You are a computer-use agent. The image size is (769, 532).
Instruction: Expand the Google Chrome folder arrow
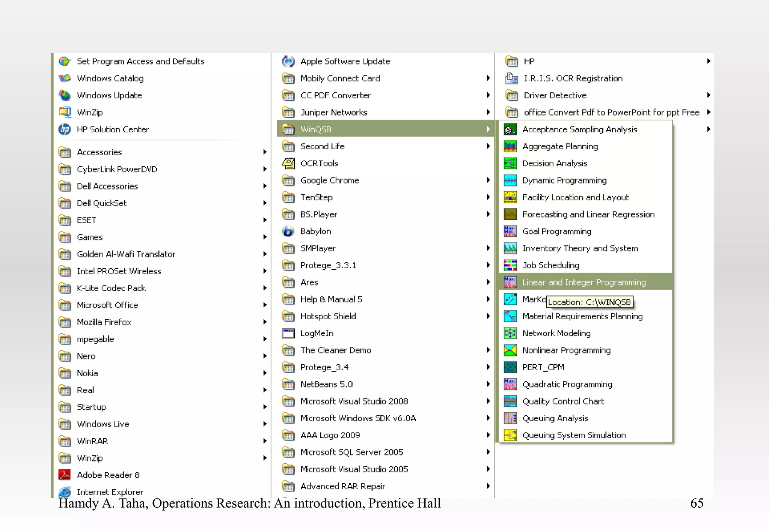(x=488, y=180)
